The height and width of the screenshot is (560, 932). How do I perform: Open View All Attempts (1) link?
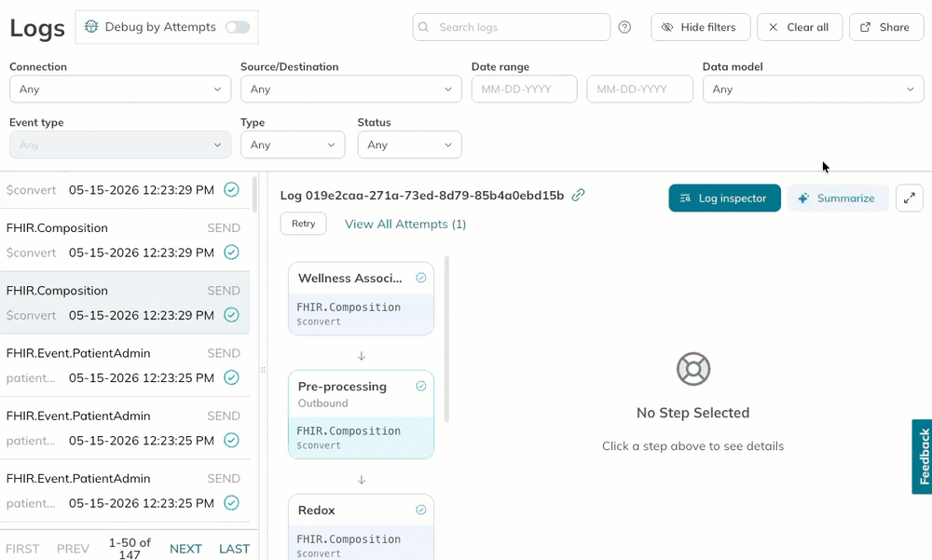tap(405, 225)
